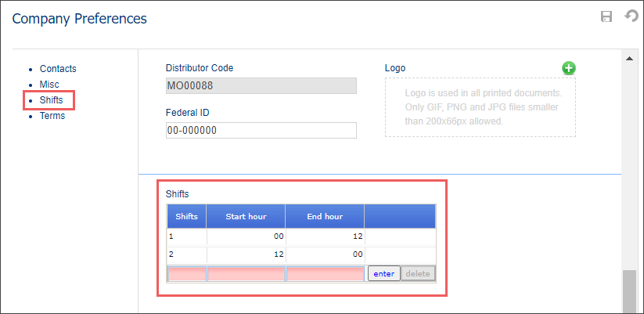Click the Distributor Code field
Image resolution: width=644 pixels, height=314 pixels.
point(261,85)
